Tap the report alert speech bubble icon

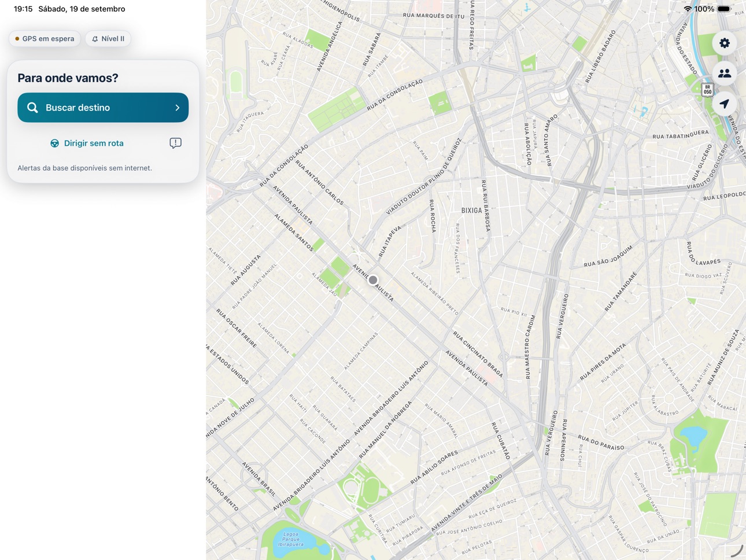[x=175, y=143]
